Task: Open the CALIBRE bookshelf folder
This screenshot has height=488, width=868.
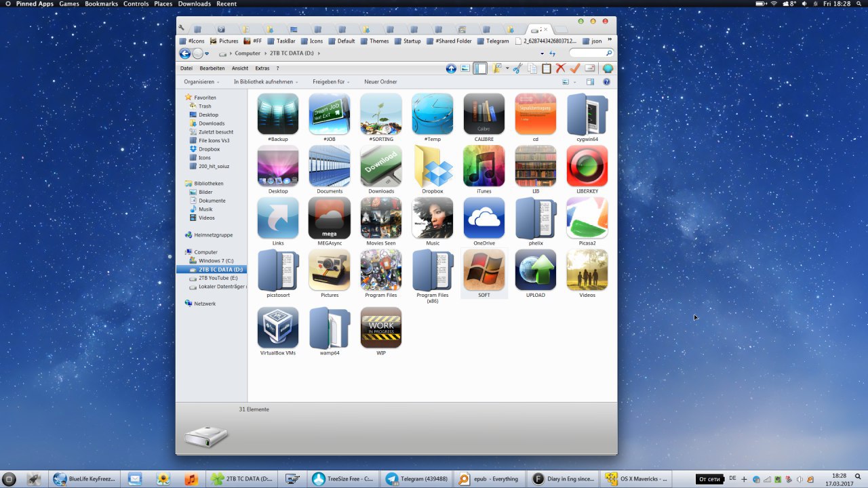Action: (484, 114)
